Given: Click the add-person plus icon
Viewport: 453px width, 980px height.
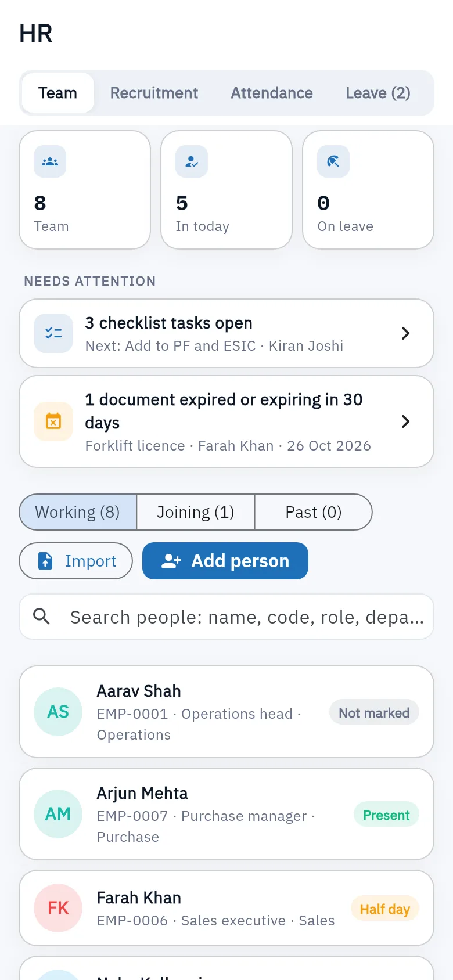Looking at the screenshot, I should tap(171, 561).
